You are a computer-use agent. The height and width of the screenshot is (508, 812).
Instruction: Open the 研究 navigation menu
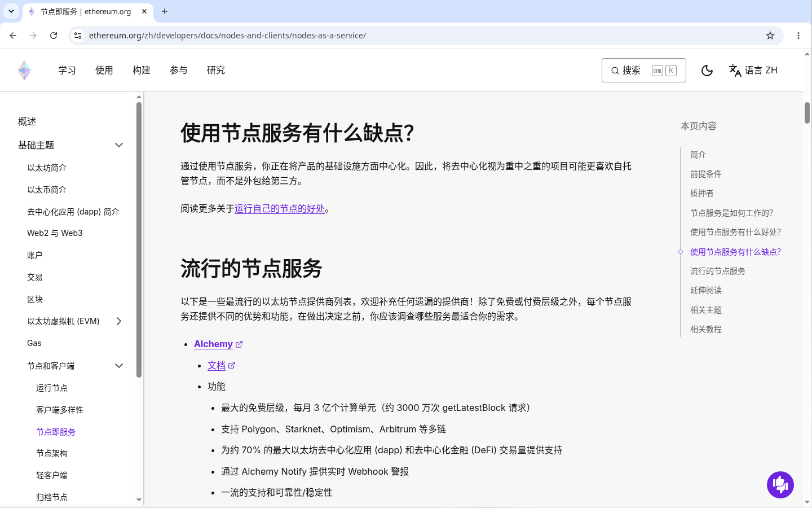point(216,71)
